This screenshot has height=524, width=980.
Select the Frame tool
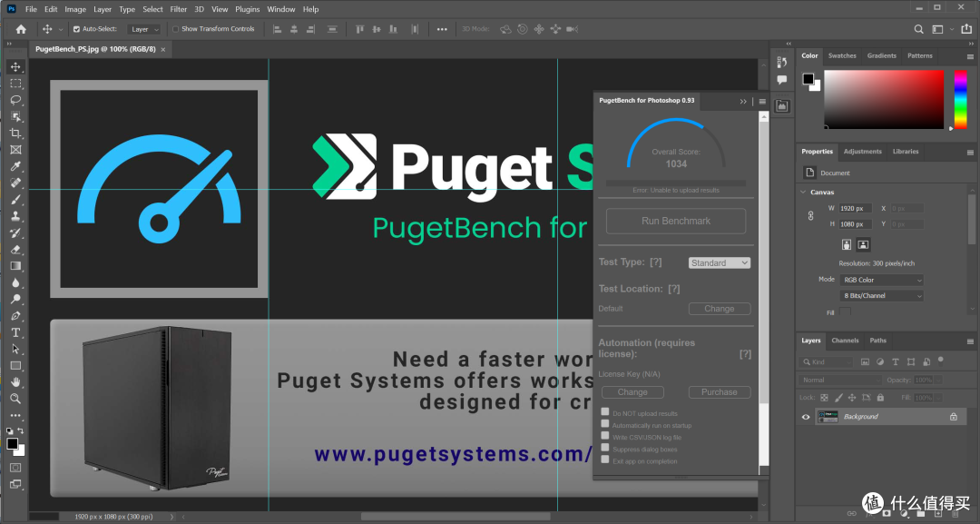15,150
